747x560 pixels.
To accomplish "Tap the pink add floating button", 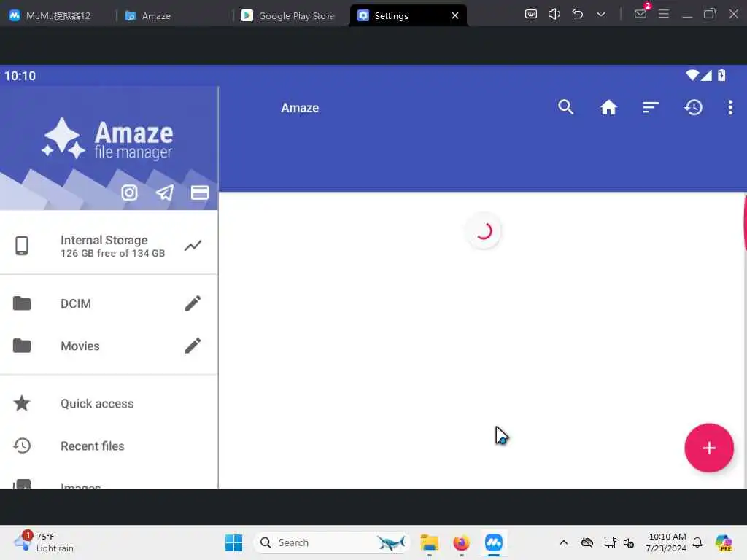I will (x=709, y=448).
